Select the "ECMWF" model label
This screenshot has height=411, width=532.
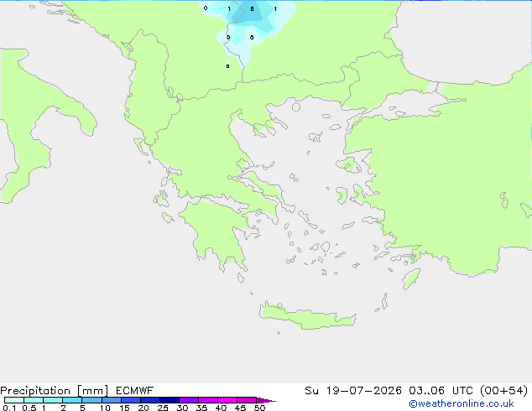coord(135,391)
